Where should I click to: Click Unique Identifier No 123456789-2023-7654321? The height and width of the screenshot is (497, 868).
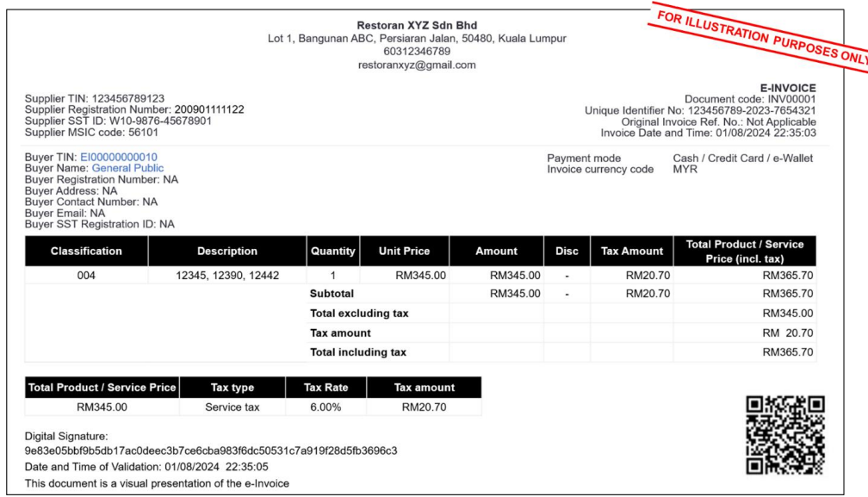(700, 111)
